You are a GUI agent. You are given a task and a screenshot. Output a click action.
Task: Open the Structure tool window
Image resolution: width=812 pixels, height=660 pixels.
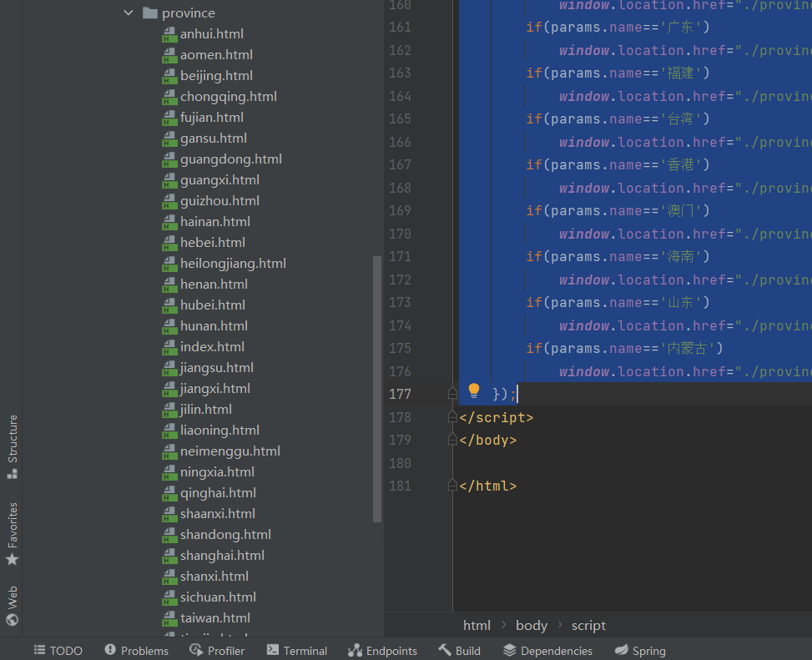tap(12, 446)
